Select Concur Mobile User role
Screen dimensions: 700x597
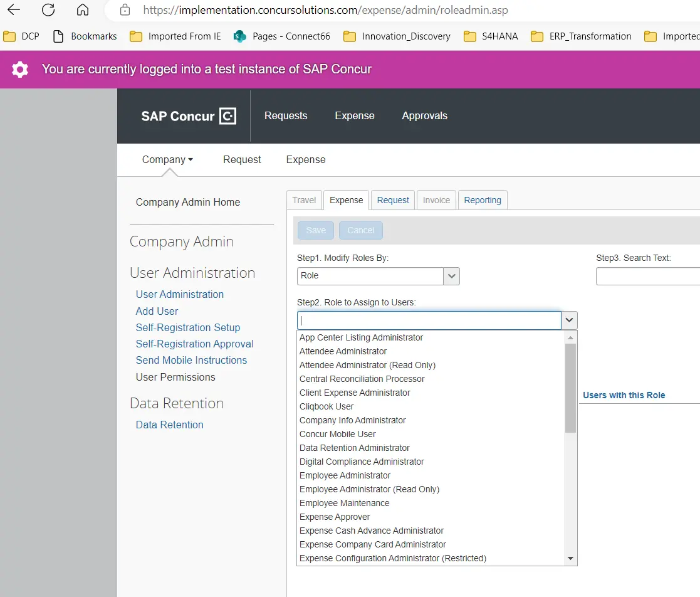click(x=431, y=435)
